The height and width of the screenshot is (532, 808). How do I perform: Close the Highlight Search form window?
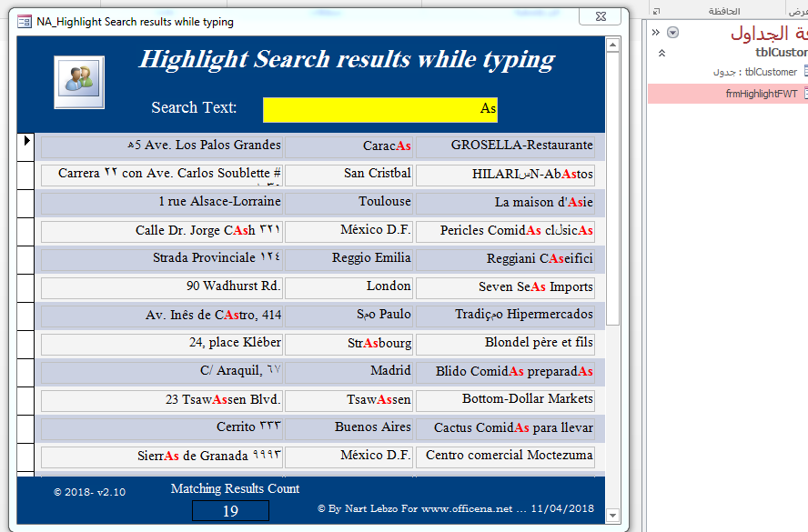(x=601, y=16)
